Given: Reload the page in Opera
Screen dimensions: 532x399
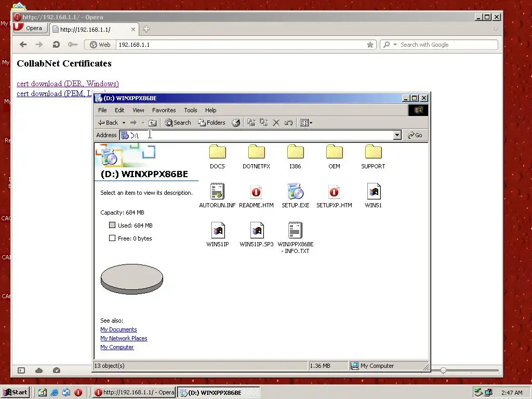Looking at the screenshot, I should coord(56,45).
